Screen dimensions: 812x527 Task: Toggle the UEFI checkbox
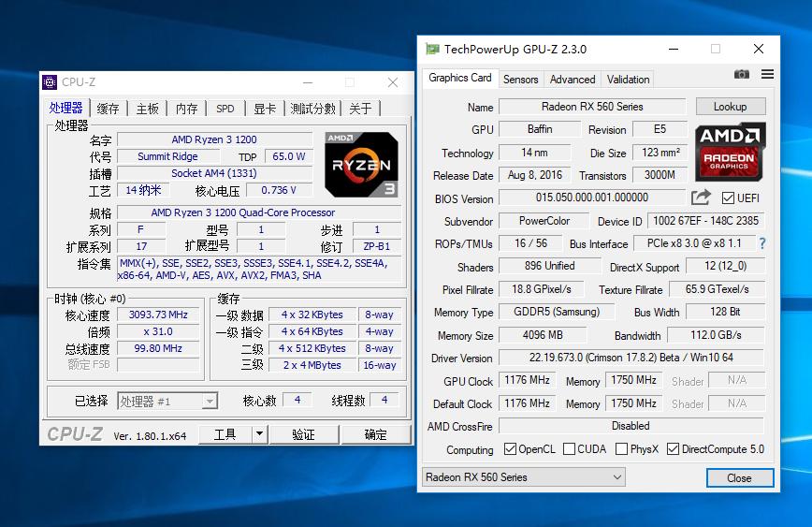pyautogui.click(x=729, y=198)
